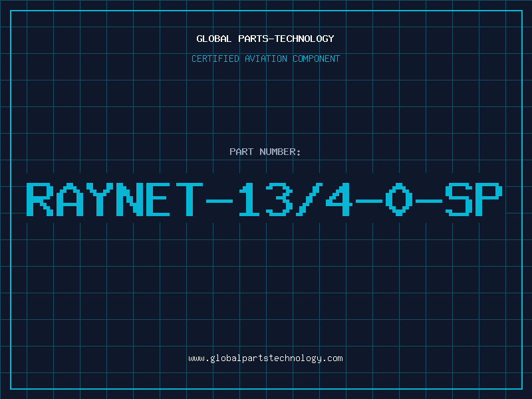
Task: Select the part number RAYNET-13/4-0-SP
Action: tap(264, 199)
